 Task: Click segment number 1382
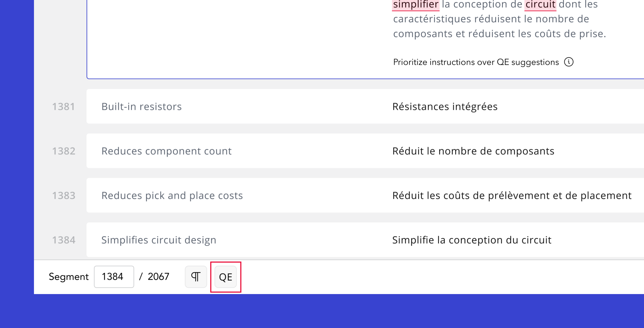pyautogui.click(x=63, y=151)
